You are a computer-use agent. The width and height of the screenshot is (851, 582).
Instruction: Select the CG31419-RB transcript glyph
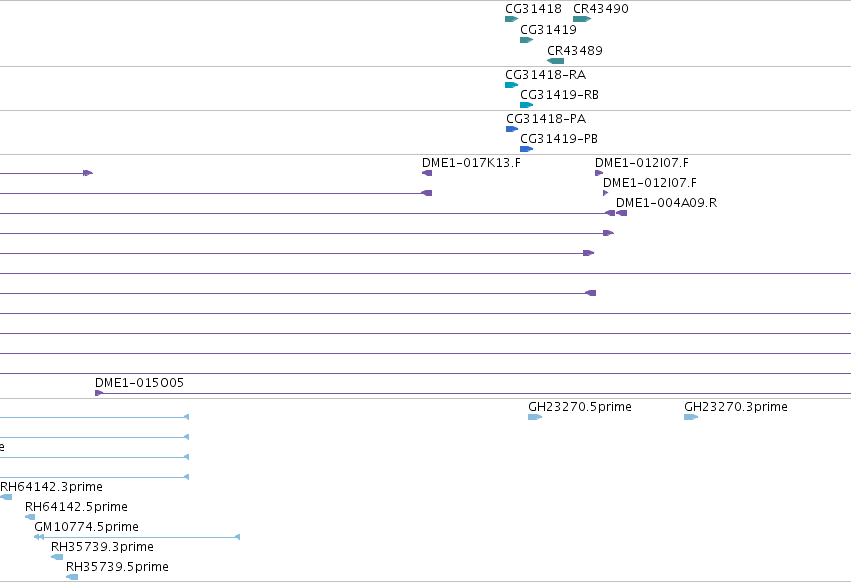[526, 105]
